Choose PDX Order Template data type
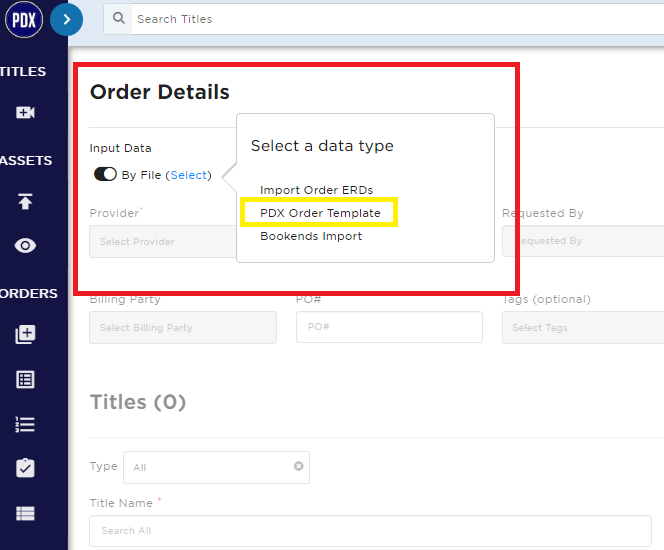The image size is (664, 550). tap(320, 213)
